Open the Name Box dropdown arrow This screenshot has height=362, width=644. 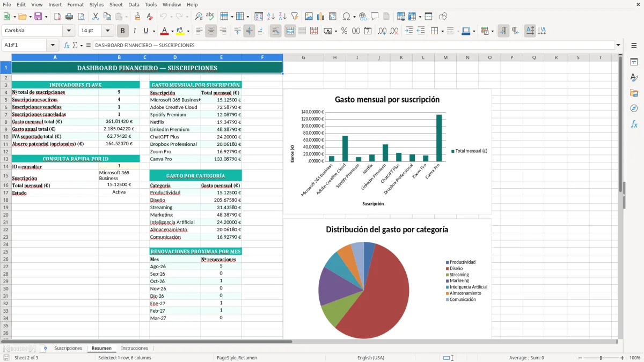tap(53, 45)
